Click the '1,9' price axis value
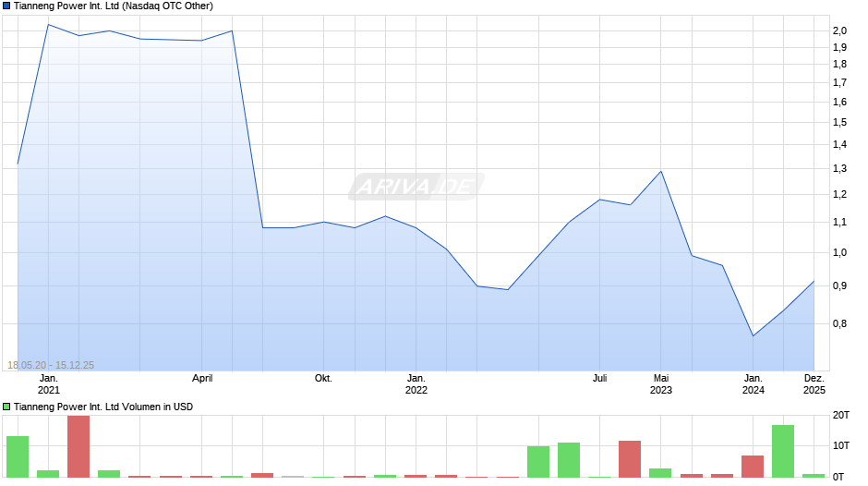This screenshot has width=868, height=486. tap(839, 48)
